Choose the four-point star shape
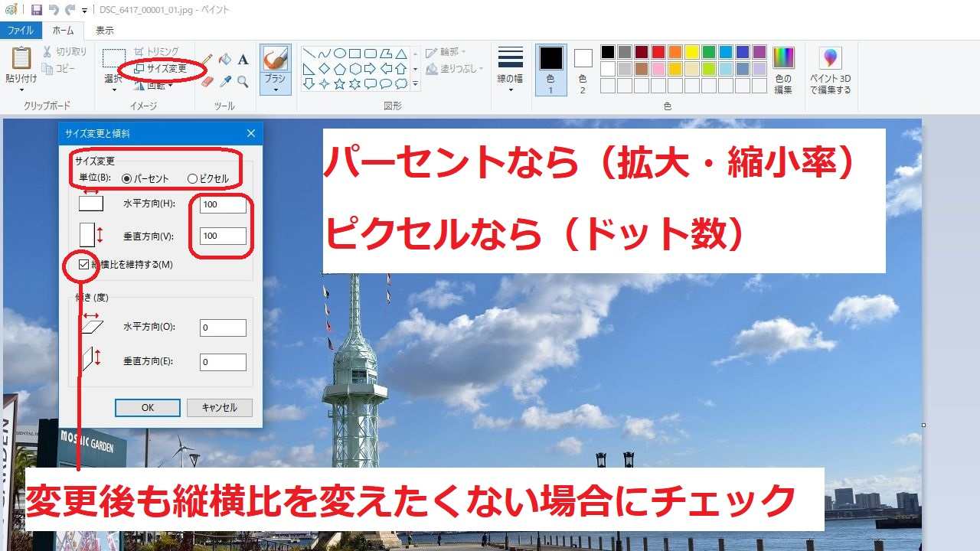Image resolution: width=980 pixels, height=551 pixels. 324,84
